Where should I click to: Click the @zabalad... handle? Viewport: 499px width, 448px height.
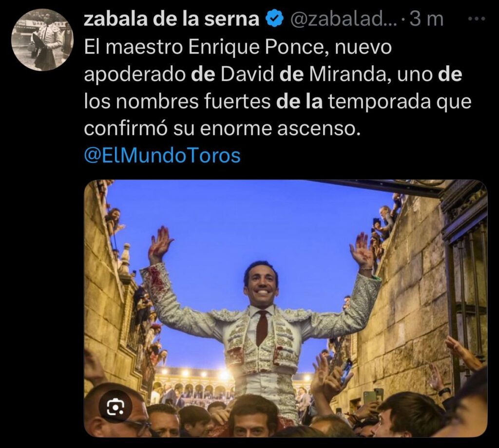pyautogui.click(x=344, y=19)
